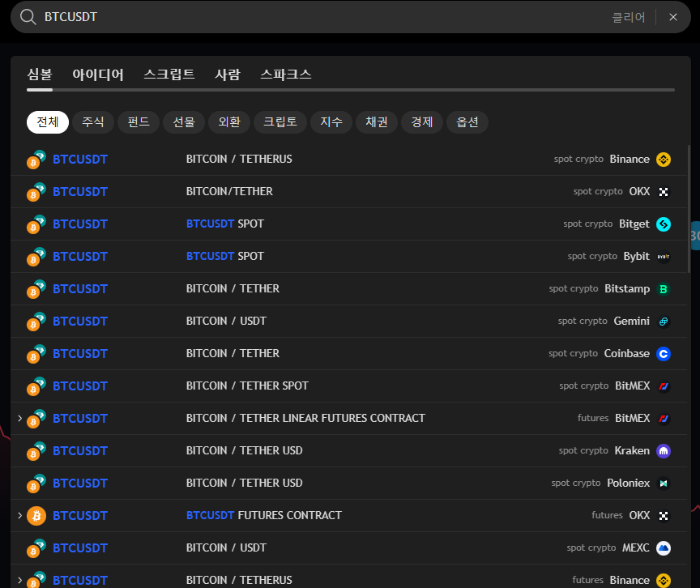
Task: Click the OKX logo on the futures row
Action: point(664,516)
